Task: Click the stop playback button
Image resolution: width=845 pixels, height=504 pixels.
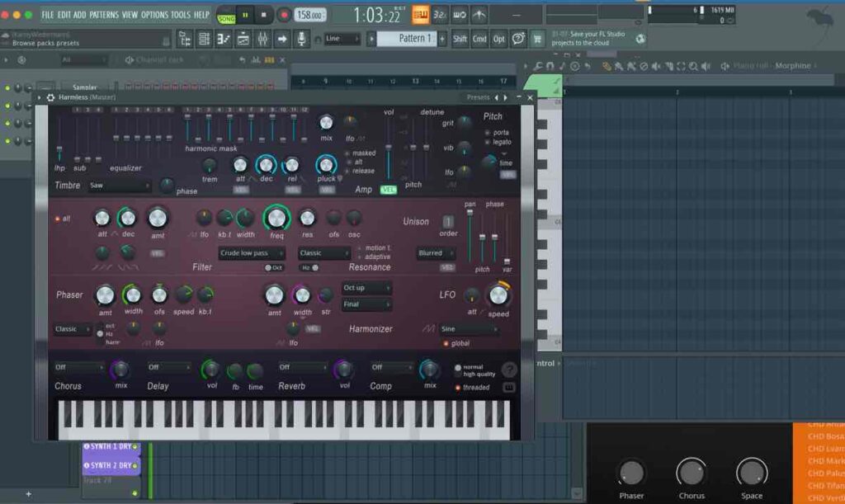Action: coord(263,15)
